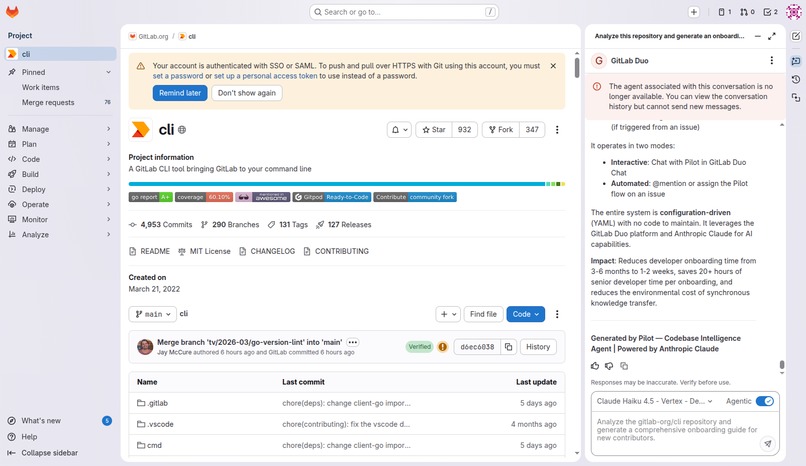Click the create new plus icon

point(694,12)
